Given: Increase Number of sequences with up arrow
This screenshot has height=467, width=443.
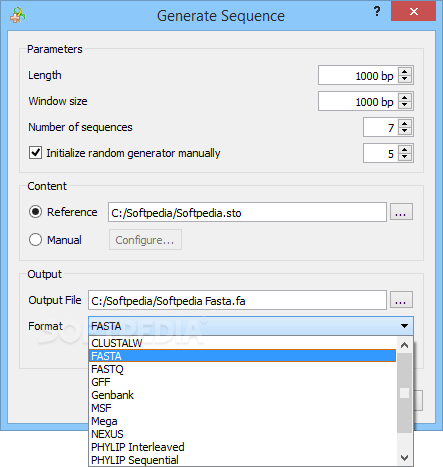Looking at the screenshot, I should point(405,123).
